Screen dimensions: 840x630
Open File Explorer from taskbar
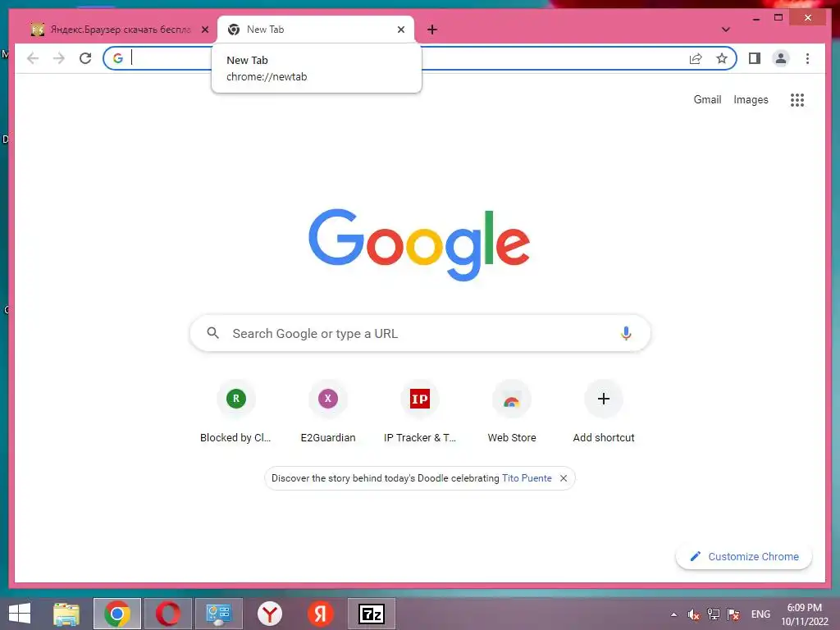pyautogui.click(x=66, y=614)
